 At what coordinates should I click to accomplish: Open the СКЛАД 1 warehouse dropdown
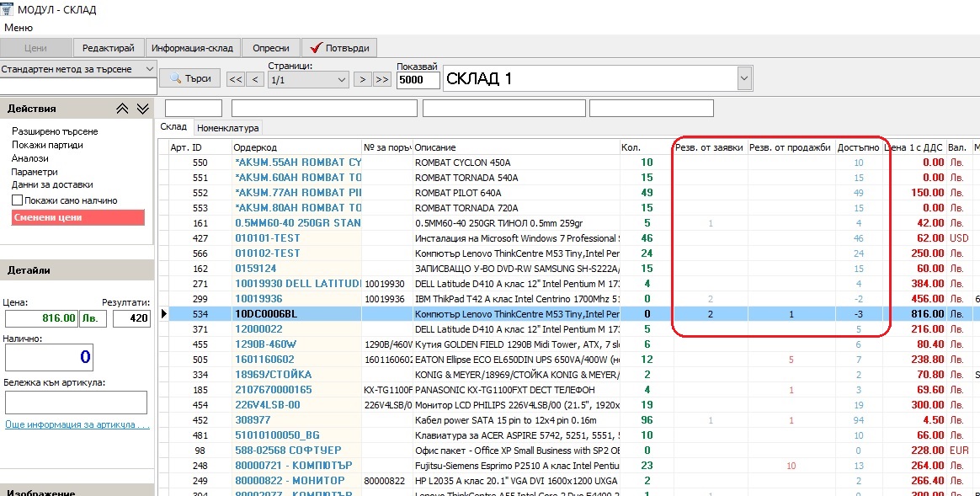[743, 79]
